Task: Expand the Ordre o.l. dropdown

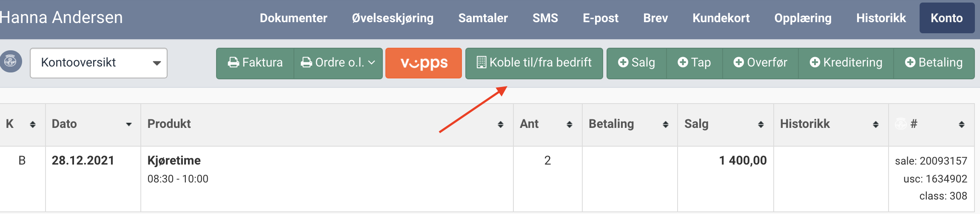Action: click(x=338, y=63)
